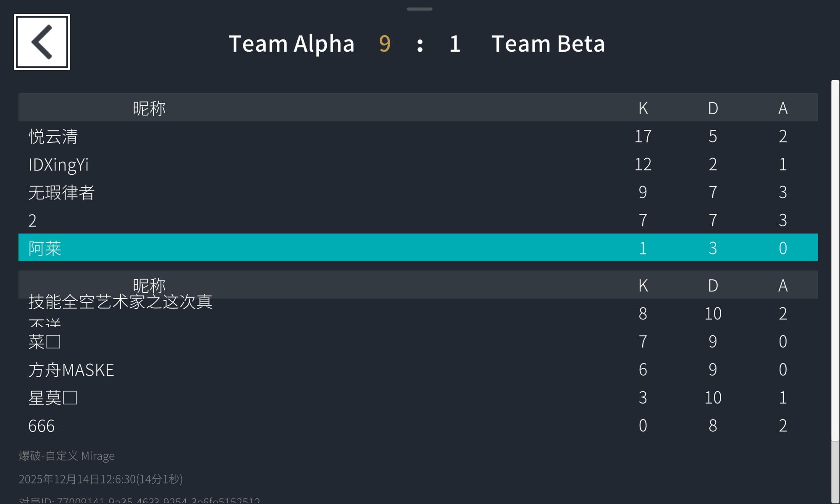Image resolution: width=840 pixels, height=504 pixels.
Task: Click Team Alpha title text
Action: 291,44
